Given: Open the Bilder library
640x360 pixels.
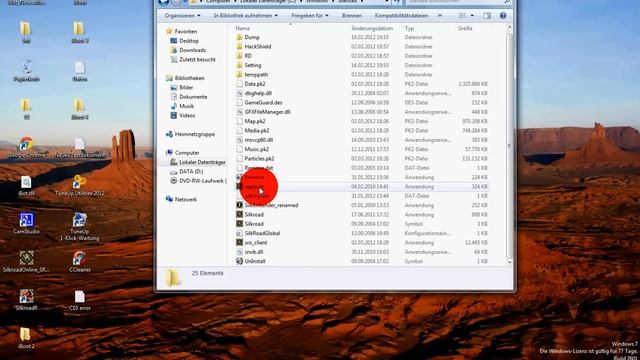Looking at the screenshot, I should 186,87.
